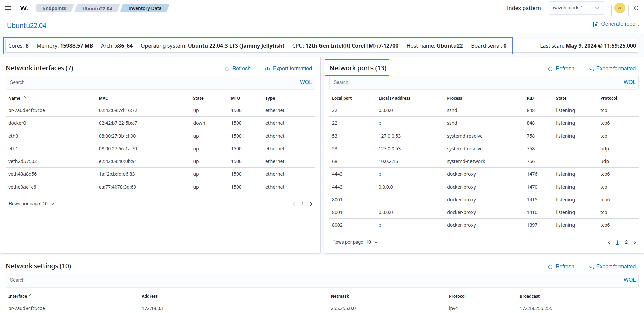Image resolution: width=644 pixels, height=313 pixels.
Task: Click the Generate report document icon
Action: [596, 24]
